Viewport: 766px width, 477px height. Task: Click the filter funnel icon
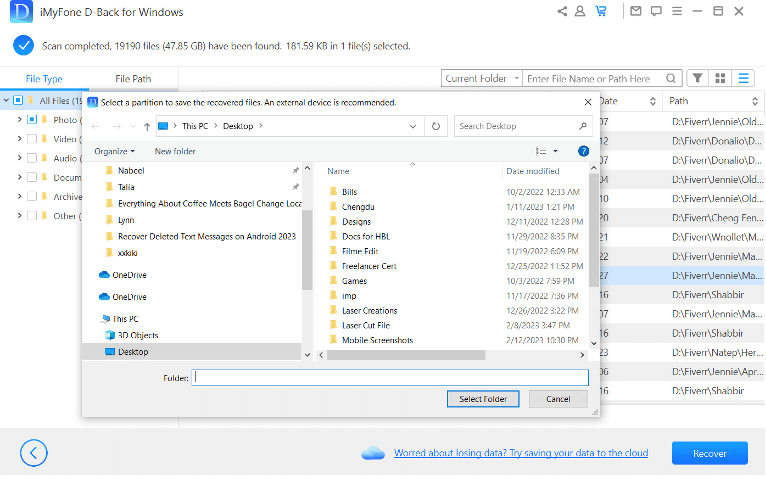[698, 78]
